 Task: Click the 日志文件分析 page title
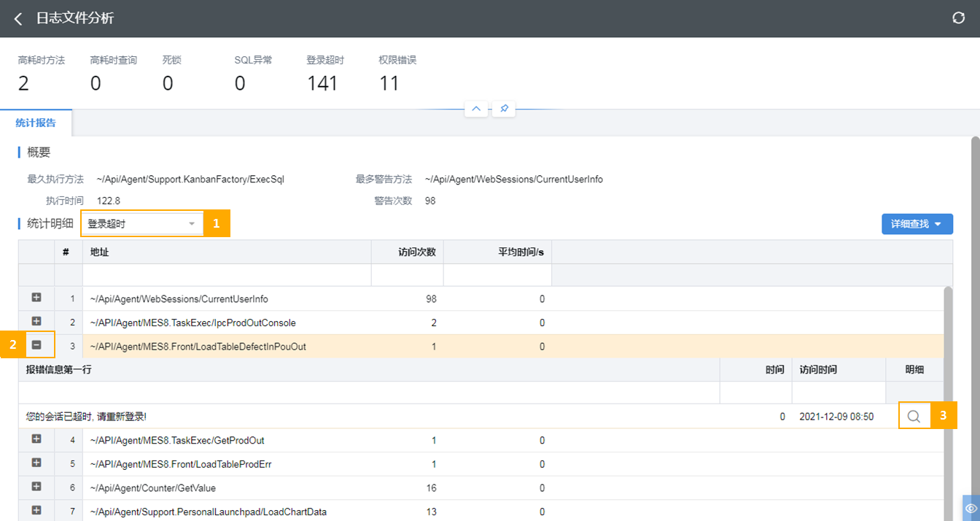tap(75, 18)
